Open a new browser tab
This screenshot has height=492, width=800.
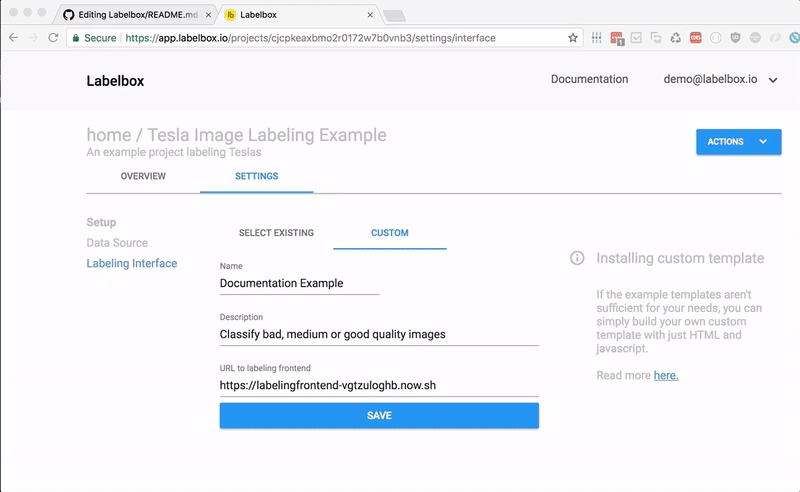[x=394, y=16]
